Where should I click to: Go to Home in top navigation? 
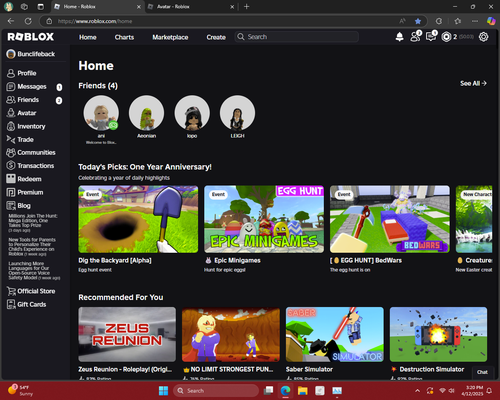[x=88, y=37]
